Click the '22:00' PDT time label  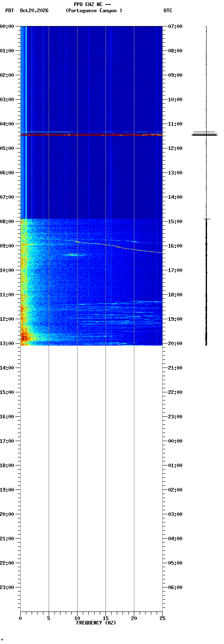(x=7, y=563)
